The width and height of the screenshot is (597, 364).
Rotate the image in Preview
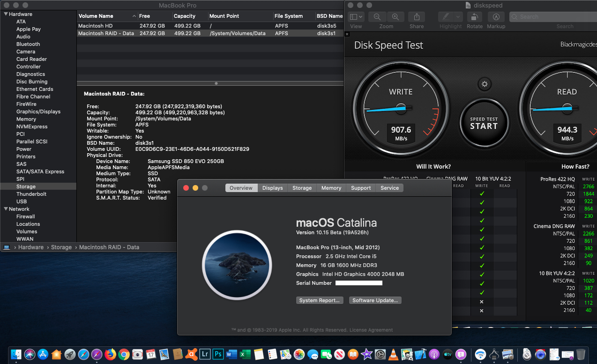pyautogui.click(x=474, y=17)
